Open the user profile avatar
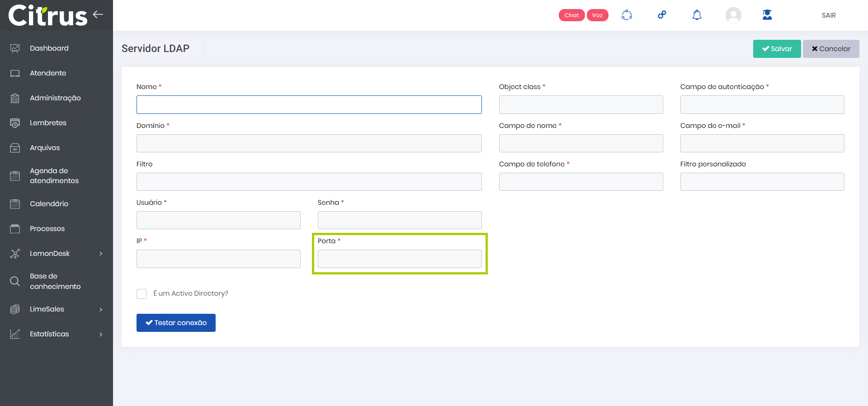868x406 pixels. 733,15
